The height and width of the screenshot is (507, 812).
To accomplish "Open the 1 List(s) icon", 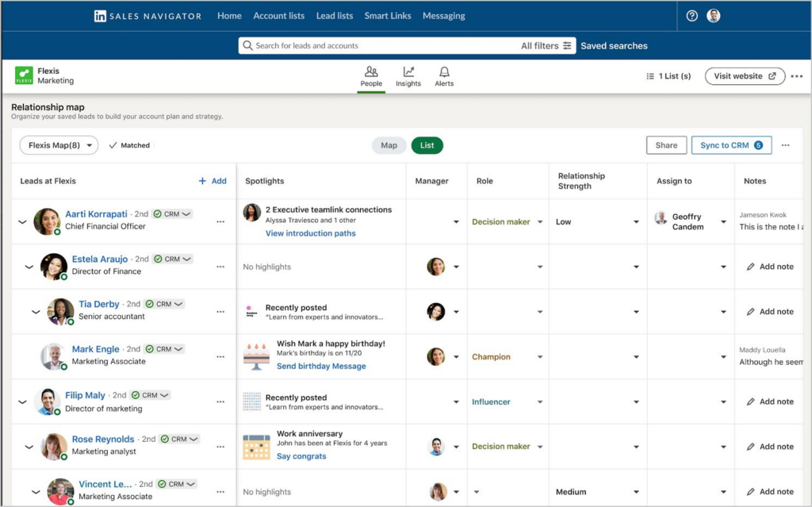I will 650,77.
